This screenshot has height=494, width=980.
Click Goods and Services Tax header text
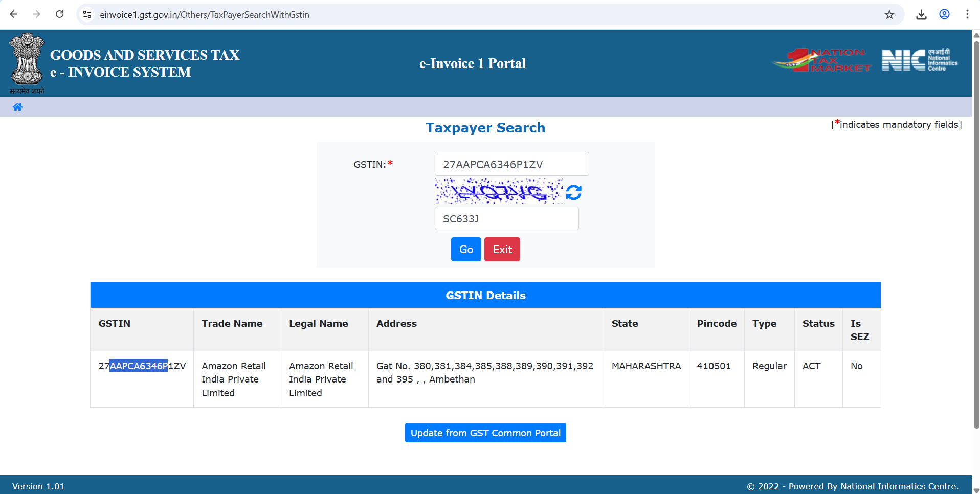pyautogui.click(x=145, y=55)
